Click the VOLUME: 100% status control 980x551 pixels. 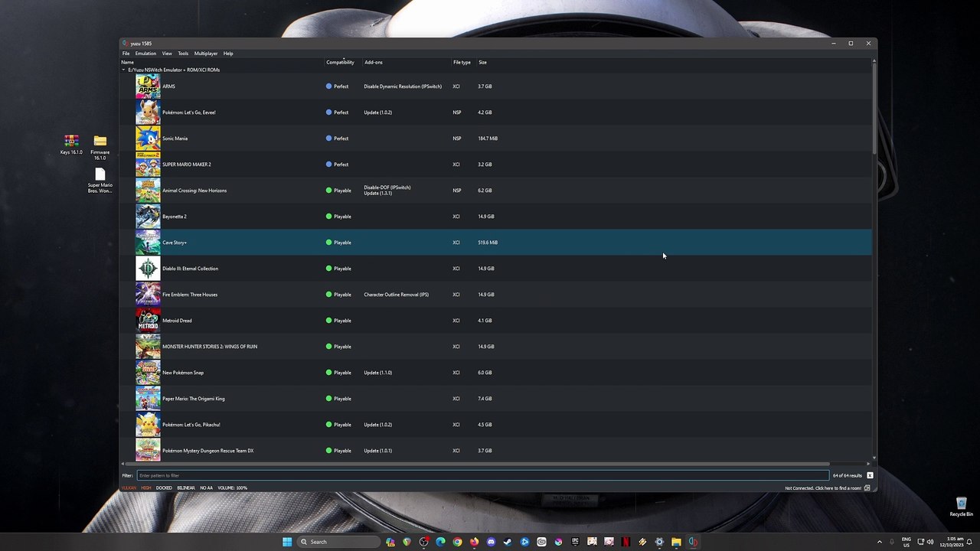(x=232, y=487)
